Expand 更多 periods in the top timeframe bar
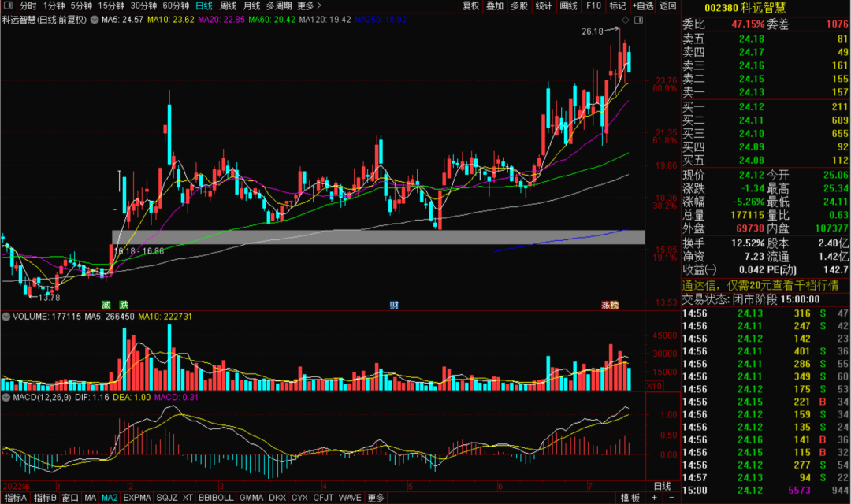The image size is (851, 504). pos(309,6)
